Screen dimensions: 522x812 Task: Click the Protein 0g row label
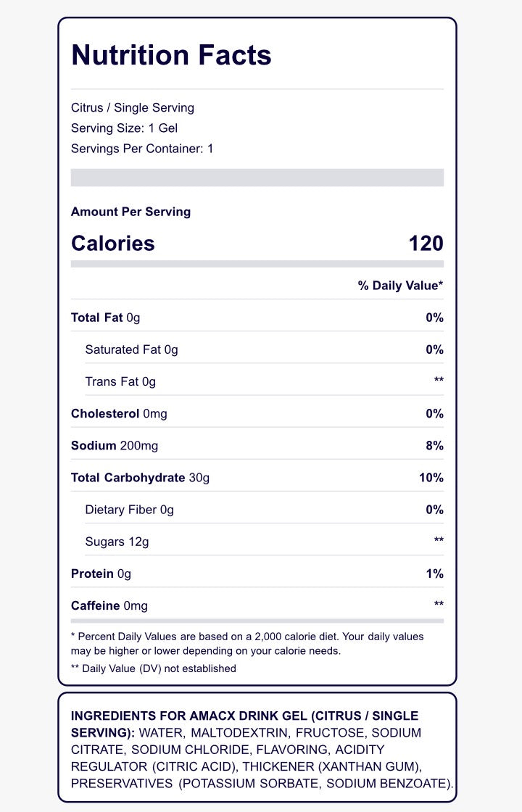(101, 573)
